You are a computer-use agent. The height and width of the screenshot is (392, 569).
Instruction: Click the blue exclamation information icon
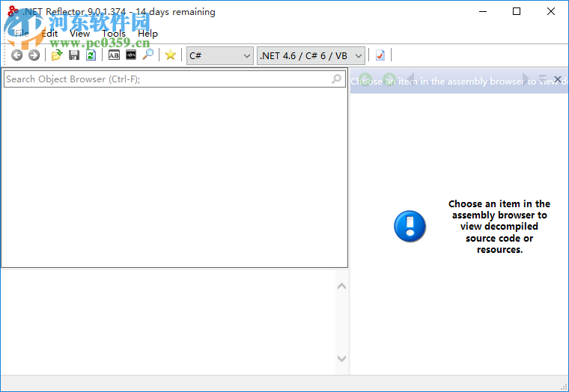pos(410,226)
